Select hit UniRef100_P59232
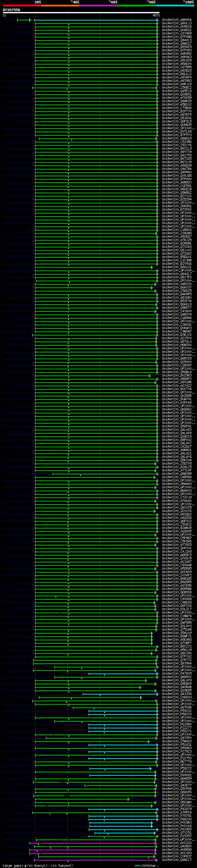 point(176,711)
